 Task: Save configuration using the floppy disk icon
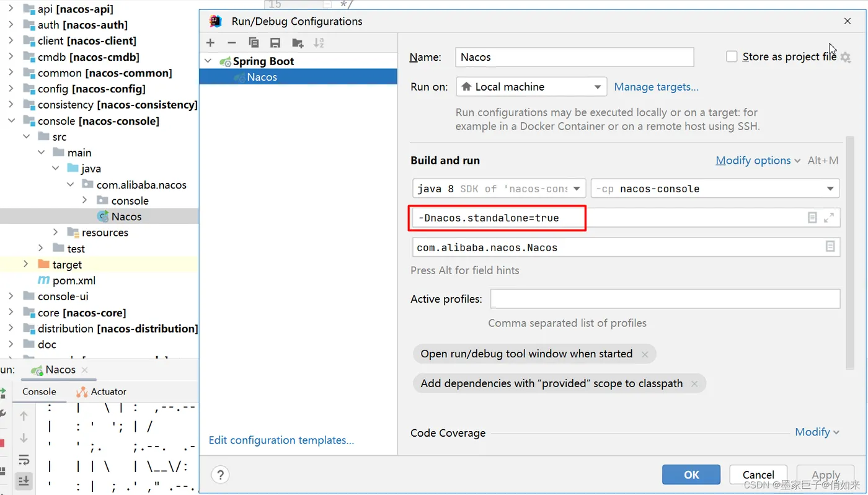coord(275,43)
